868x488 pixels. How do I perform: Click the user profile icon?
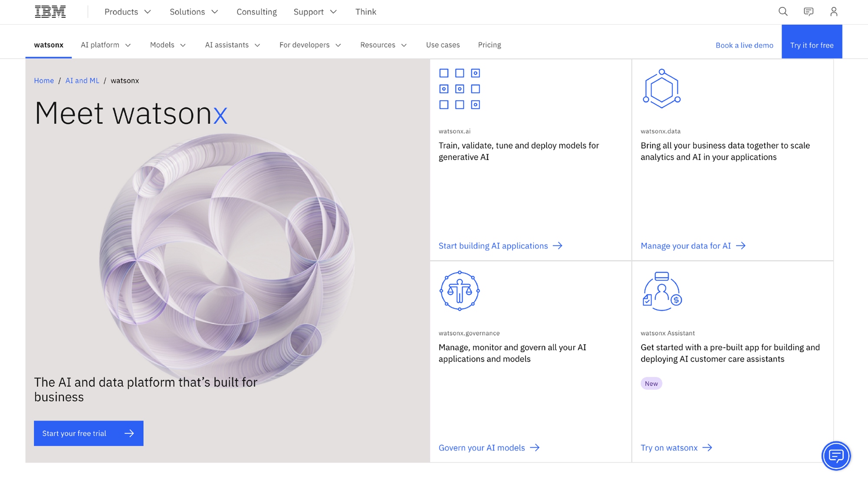833,12
